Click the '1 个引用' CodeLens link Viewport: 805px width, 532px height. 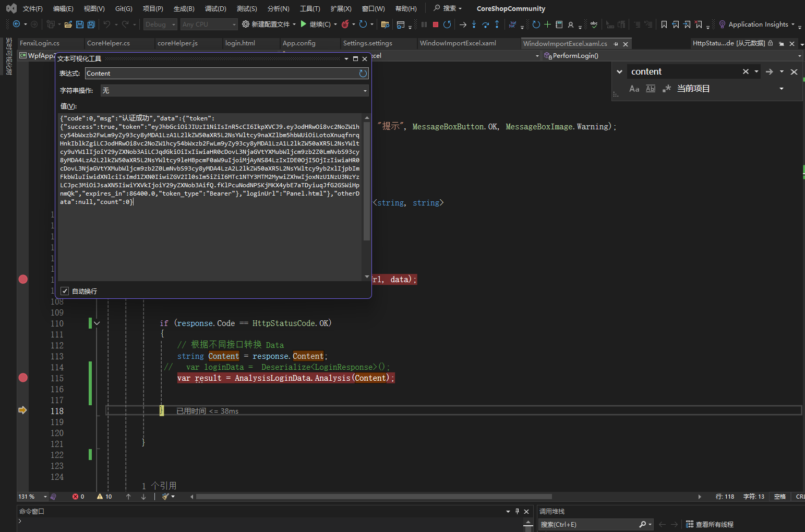point(159,486)
